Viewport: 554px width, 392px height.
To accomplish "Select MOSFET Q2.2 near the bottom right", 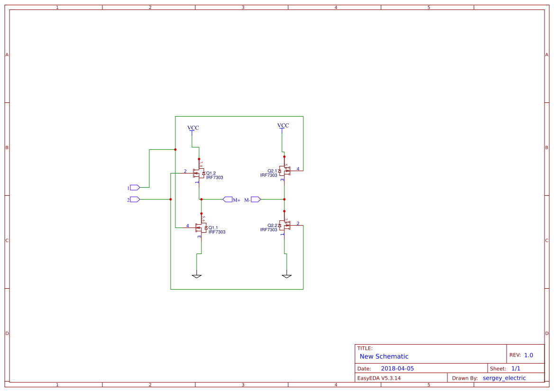I will [286, 225].
